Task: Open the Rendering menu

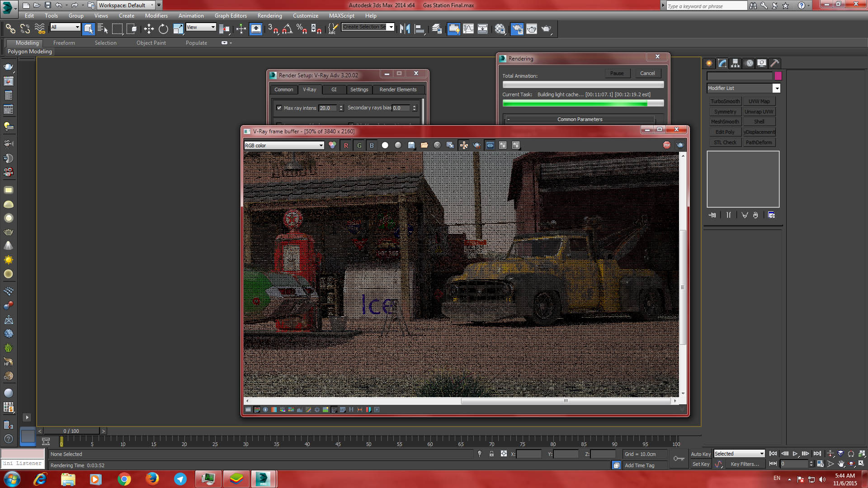Action: point(270,16)
